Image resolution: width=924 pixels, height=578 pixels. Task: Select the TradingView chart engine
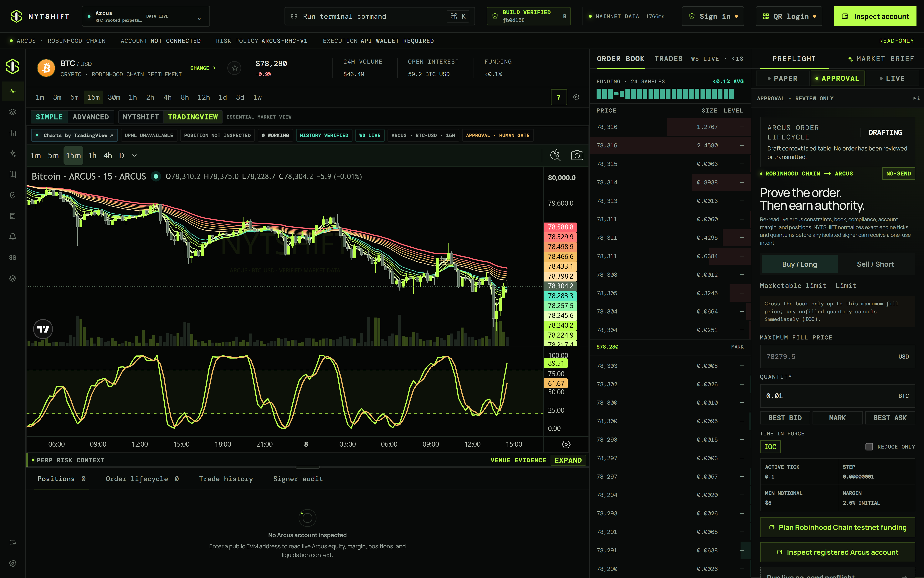193,117
